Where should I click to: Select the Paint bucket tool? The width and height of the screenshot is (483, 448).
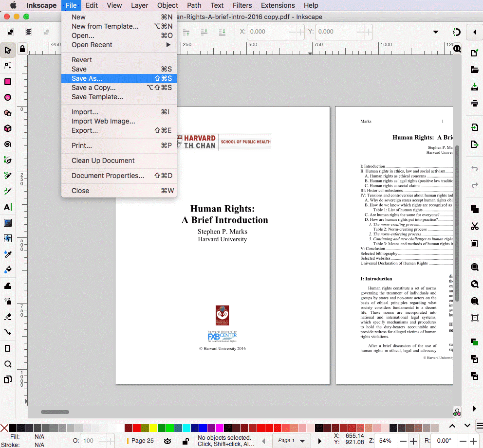[x=8, y=270]
